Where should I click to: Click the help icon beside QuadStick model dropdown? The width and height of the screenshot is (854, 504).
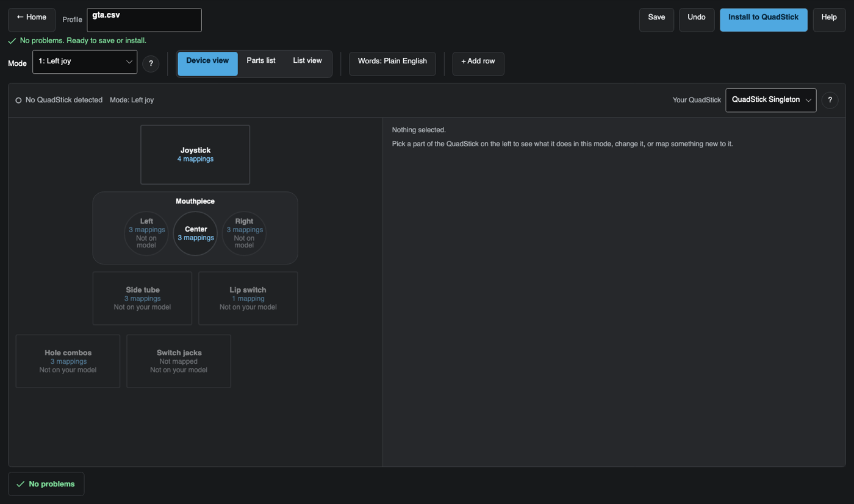click(830, 100)
